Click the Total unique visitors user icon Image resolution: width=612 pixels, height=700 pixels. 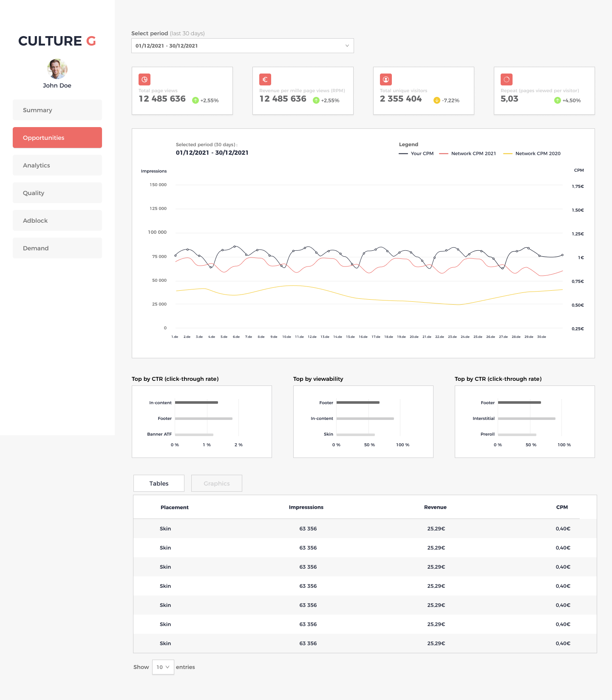coord(386,79)
